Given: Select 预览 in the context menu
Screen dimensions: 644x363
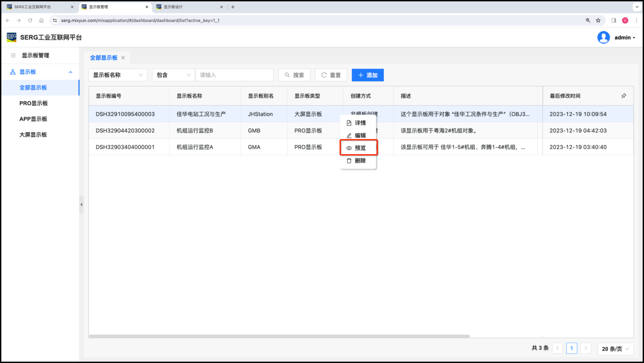Looking at the screenshot, I should click(359, 148).
